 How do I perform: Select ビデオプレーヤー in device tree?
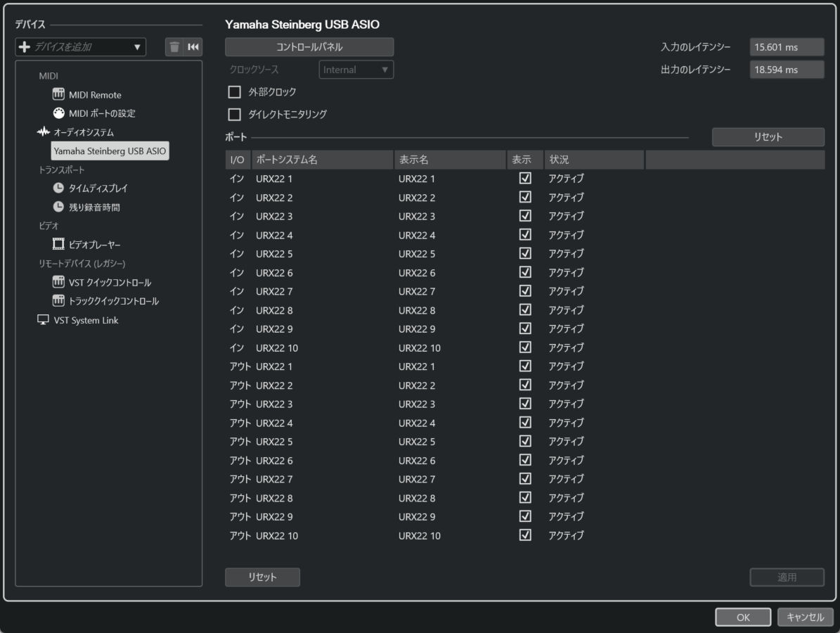click(x=95, y=245)
